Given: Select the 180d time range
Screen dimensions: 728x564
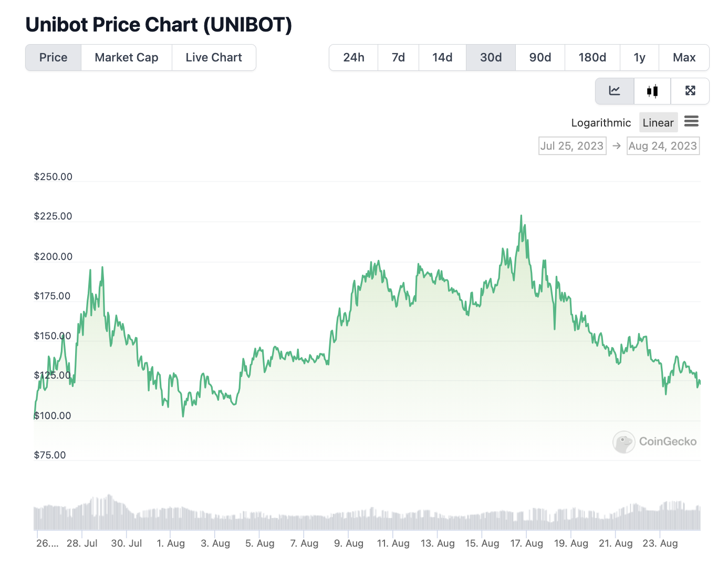Looking at the screenshot, I should point(592,57).
